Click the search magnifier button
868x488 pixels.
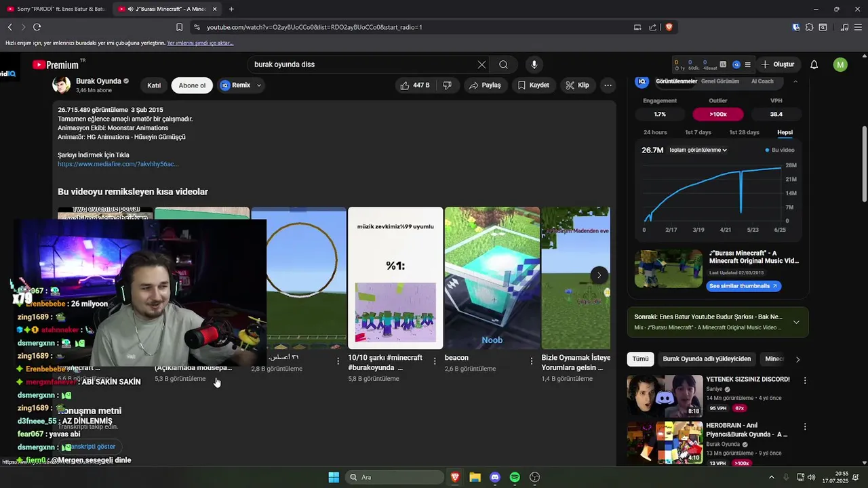(503, 64)
